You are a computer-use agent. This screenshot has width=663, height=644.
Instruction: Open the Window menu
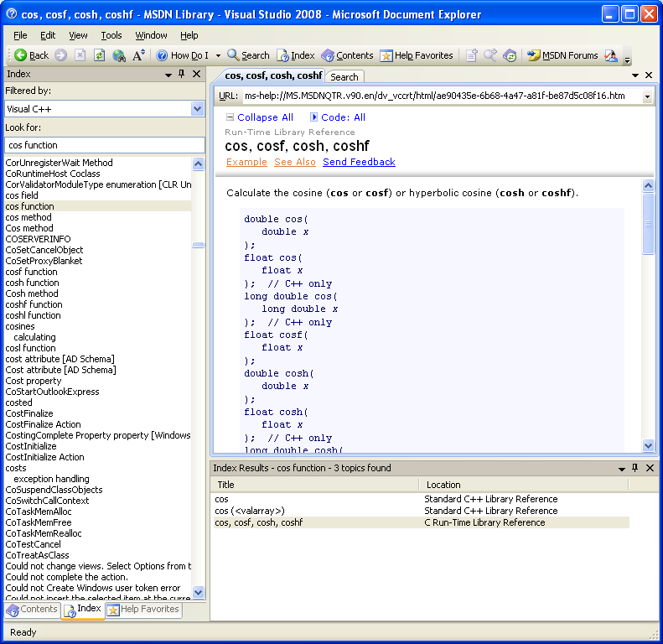point(151,35)
